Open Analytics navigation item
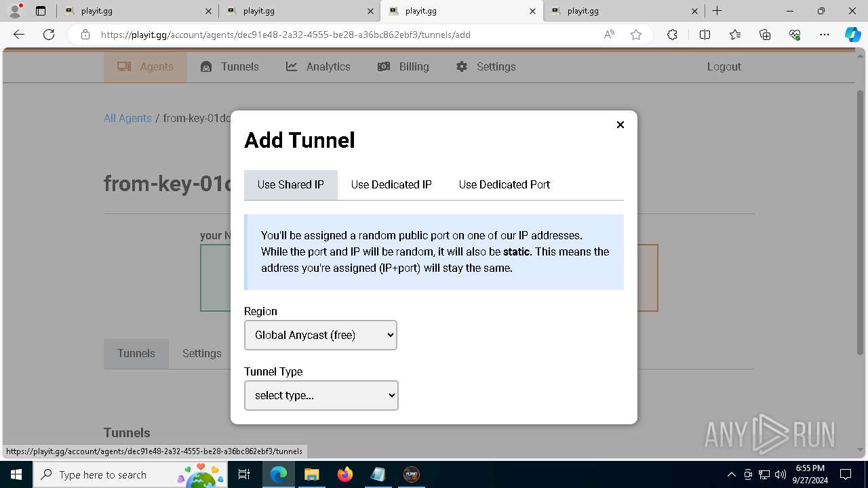 (x=318, y=66)
